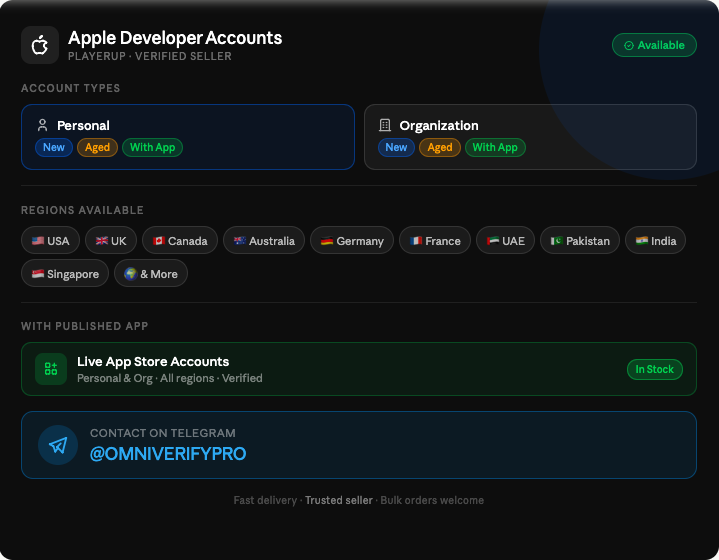Choose the Aged tag under Personal
This screenshot has height=560, width=719.
(x=97, y=147)
